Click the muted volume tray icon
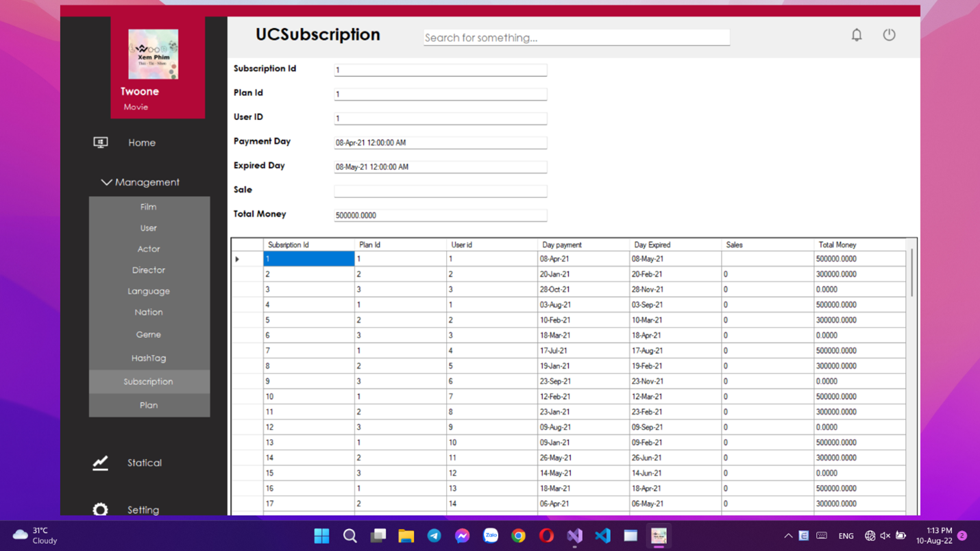This screenshot has width=980, height=551. coord(885,536)
